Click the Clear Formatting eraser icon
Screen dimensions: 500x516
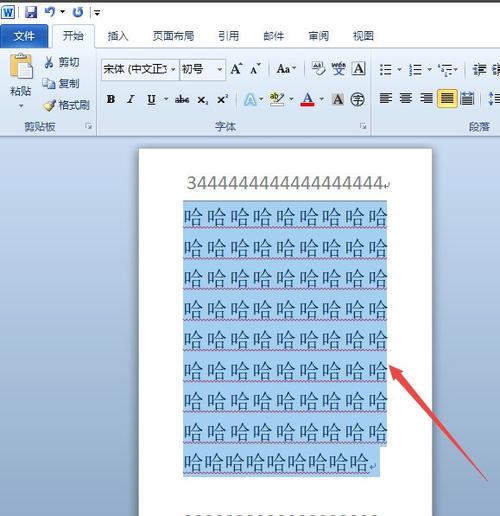click(x=319, y=69)
